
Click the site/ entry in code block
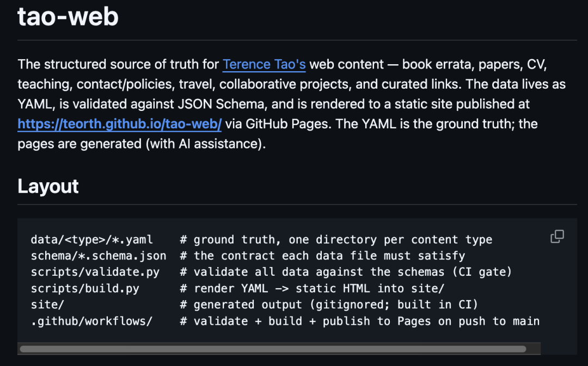pyautogui.click(x=47, y=305)
